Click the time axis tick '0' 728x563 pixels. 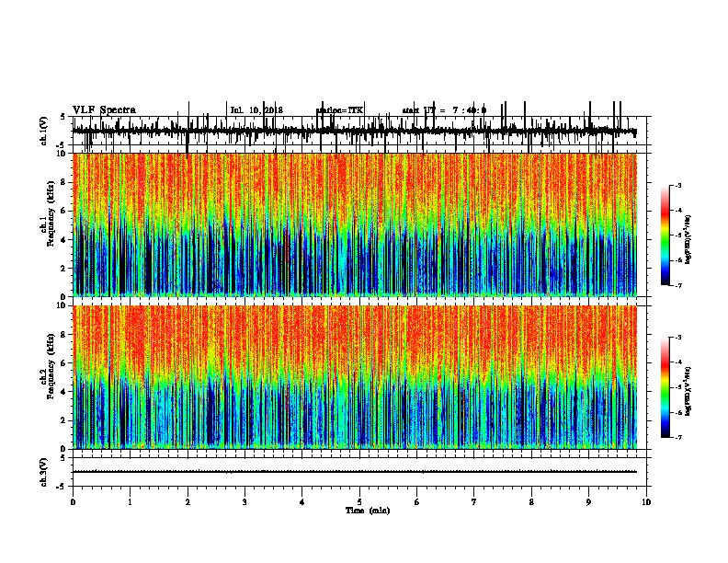click(x=73, y=502)
